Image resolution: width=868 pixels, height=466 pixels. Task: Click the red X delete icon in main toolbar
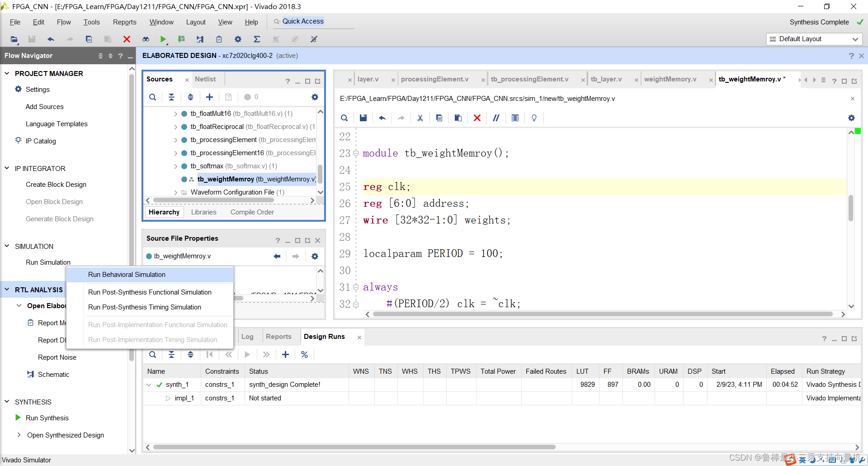click(127, 39)
